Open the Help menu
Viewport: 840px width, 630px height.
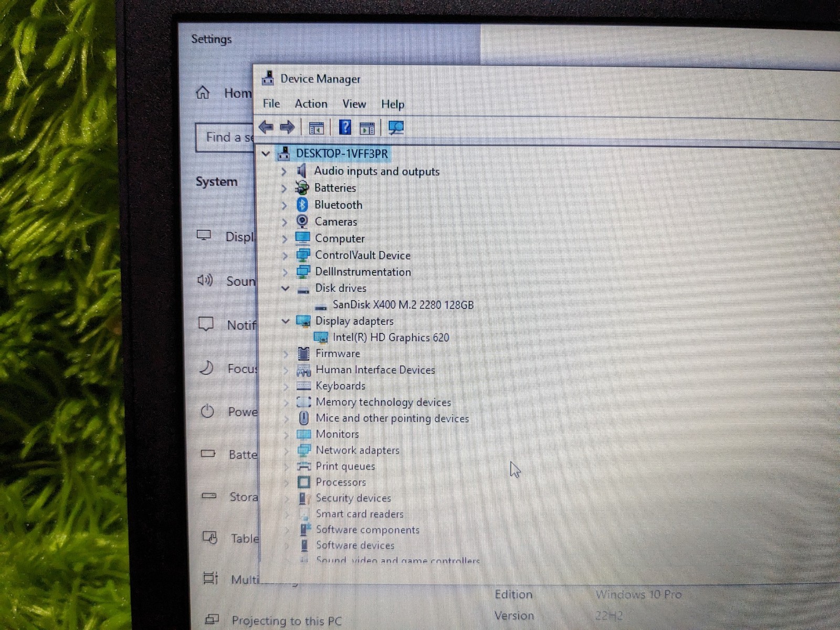(x=393, y=104)
